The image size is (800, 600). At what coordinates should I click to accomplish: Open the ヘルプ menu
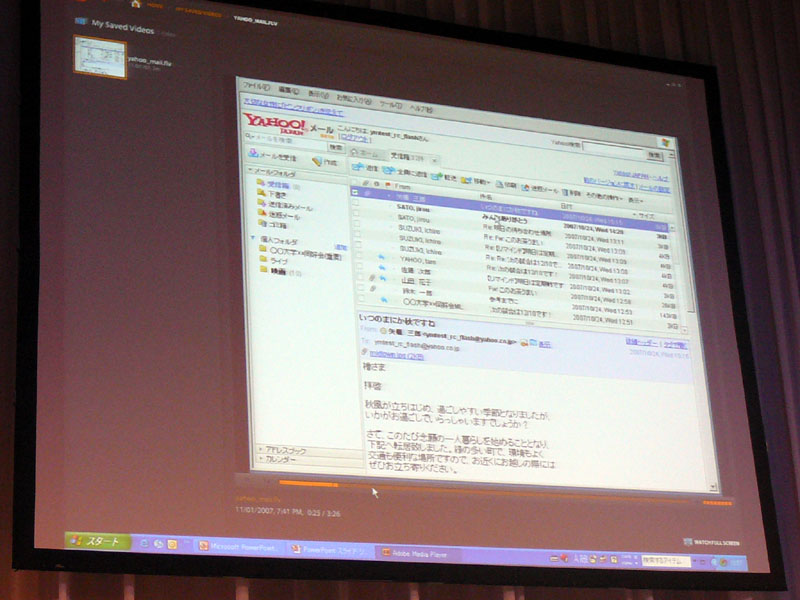[x=421, y=109]
